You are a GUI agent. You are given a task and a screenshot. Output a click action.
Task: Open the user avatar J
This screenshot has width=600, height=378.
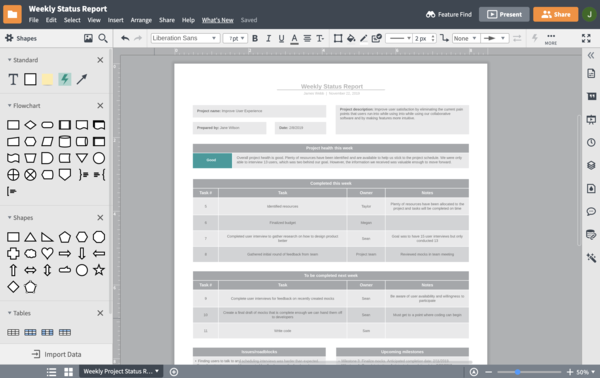pyautogui.click(x=589, y=15)
